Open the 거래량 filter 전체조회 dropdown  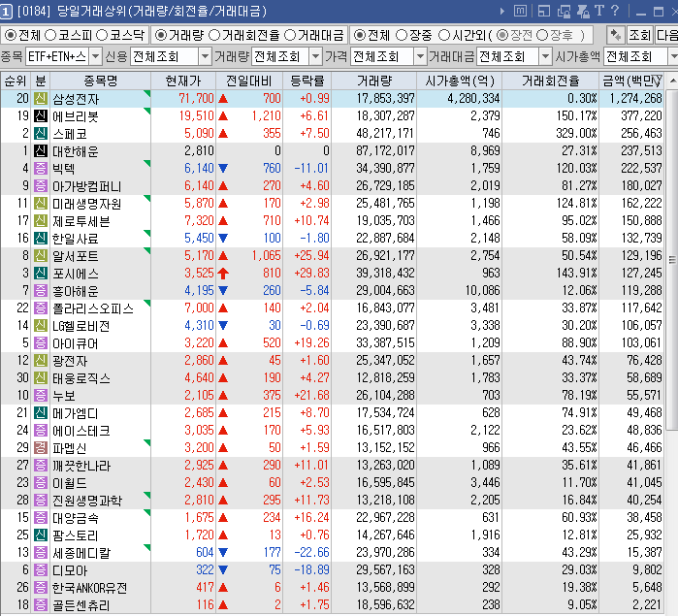[316, 56]
